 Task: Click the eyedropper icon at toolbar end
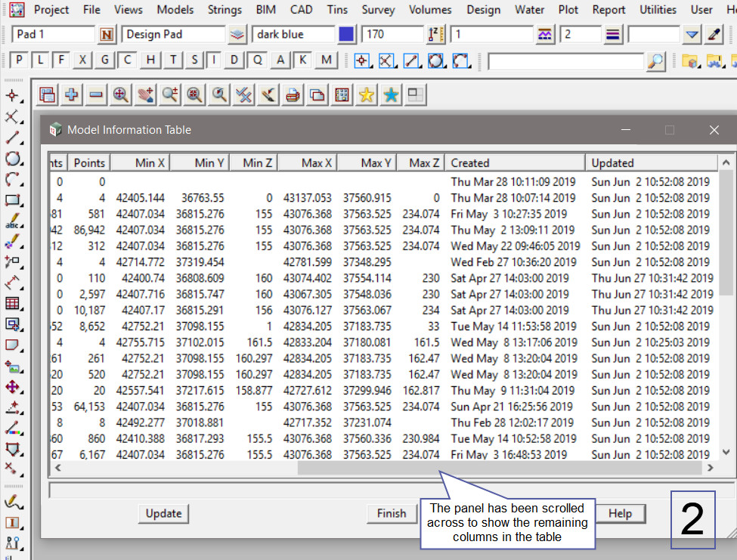coord(714,35)
